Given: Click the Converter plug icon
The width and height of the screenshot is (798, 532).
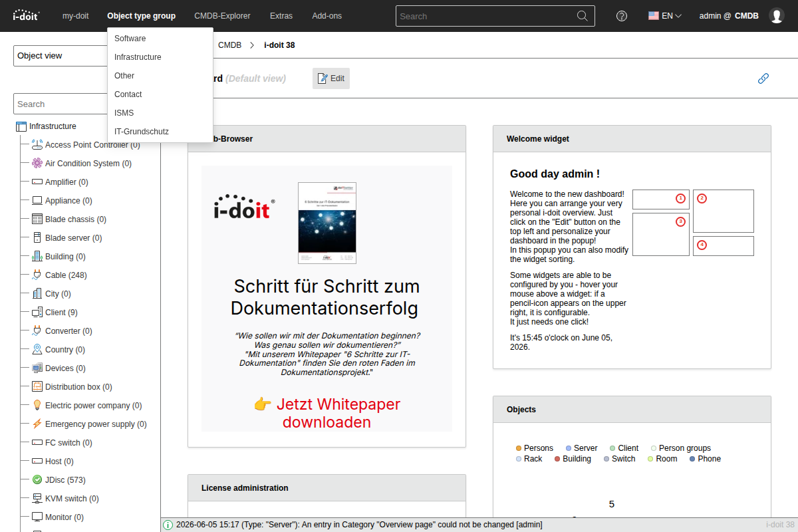Looking at the screenshot, I should [x=37, y=331].
